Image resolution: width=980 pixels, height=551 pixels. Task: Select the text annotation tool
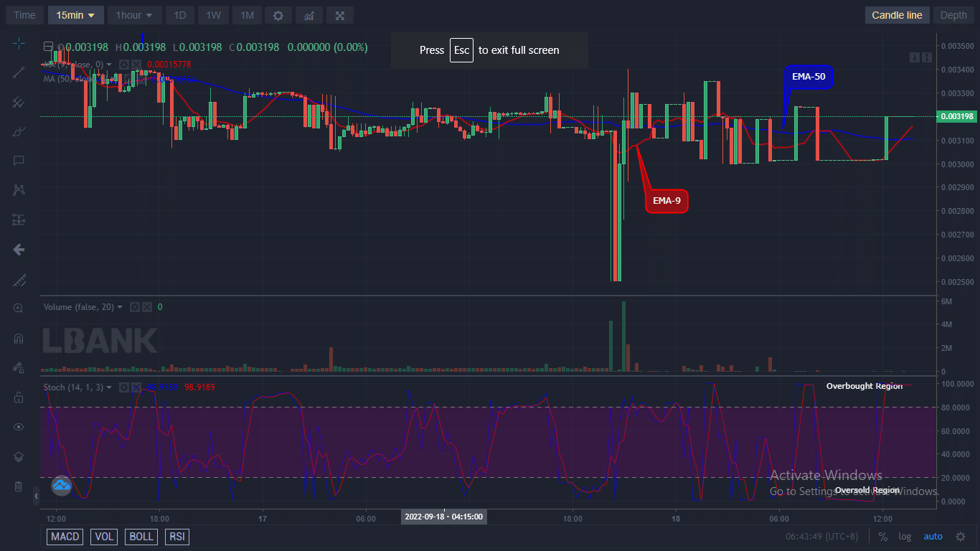click(x=19, y=161)
